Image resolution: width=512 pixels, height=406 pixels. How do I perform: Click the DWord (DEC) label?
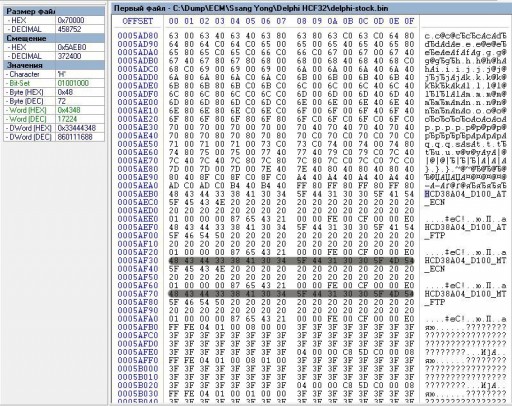[30, 137]
